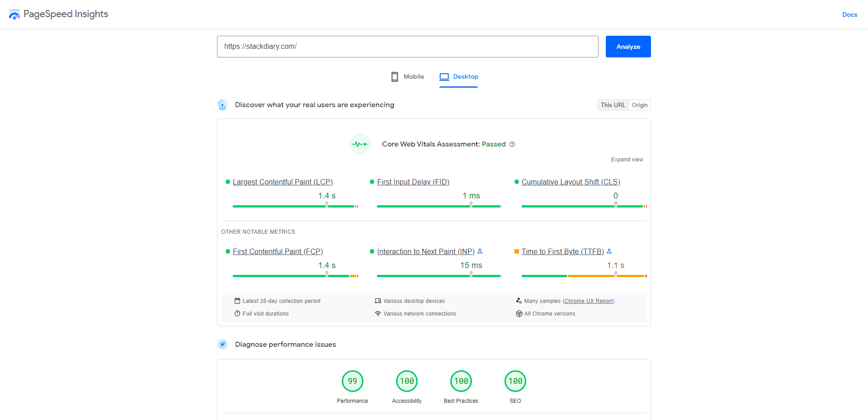Toggle to This URL data
The height and width of the screenshot is (420, 868).
click(x=613, y=105)
